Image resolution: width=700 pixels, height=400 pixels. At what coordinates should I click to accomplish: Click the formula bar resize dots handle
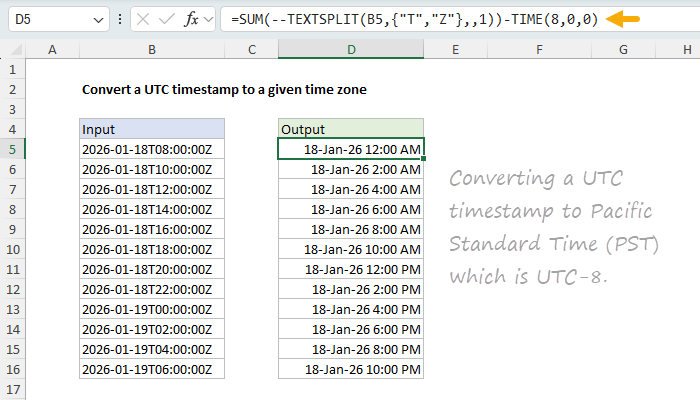tap(120, 19)
